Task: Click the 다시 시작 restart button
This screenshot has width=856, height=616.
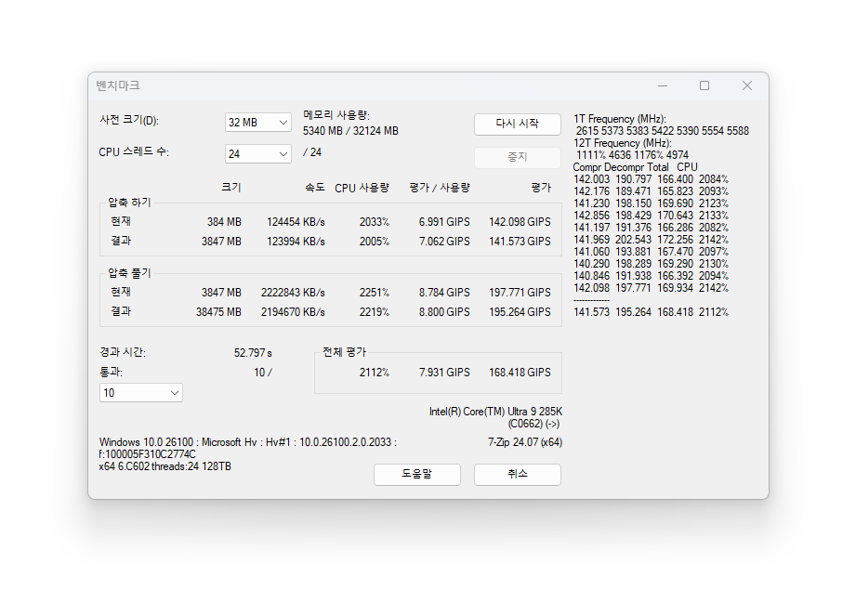Action: click(517, 124)
